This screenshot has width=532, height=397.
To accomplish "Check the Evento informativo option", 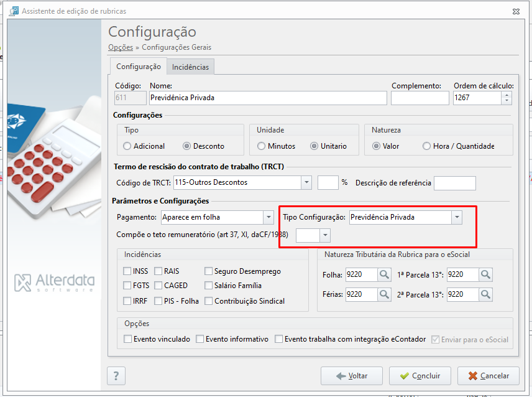I will tap(200, 339).
